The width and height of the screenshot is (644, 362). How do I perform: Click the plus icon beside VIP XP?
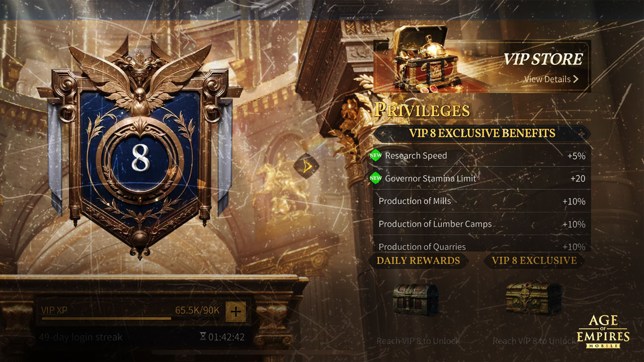click(x=235, y=311)
